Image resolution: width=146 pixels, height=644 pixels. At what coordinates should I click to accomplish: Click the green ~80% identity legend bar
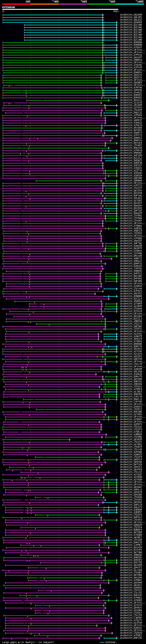tap(101, 4)
